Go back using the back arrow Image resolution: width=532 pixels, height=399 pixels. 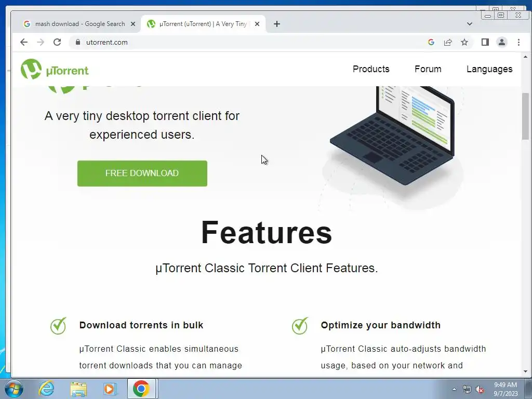pos(24,42)
